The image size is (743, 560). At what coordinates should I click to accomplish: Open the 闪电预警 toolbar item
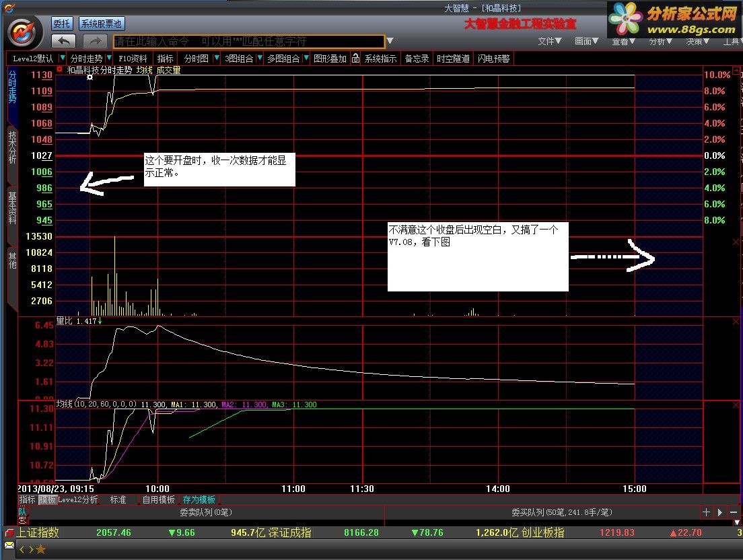click(493, 59)
